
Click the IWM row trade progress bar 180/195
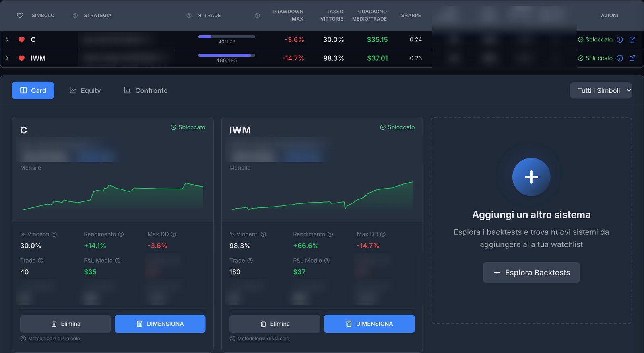pos(227,55)
